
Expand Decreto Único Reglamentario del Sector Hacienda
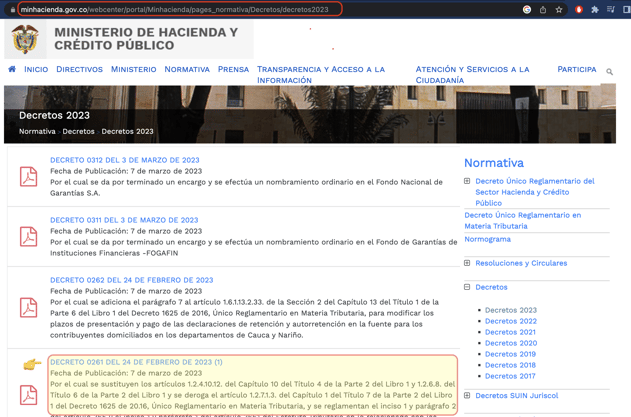click(467, 181)
